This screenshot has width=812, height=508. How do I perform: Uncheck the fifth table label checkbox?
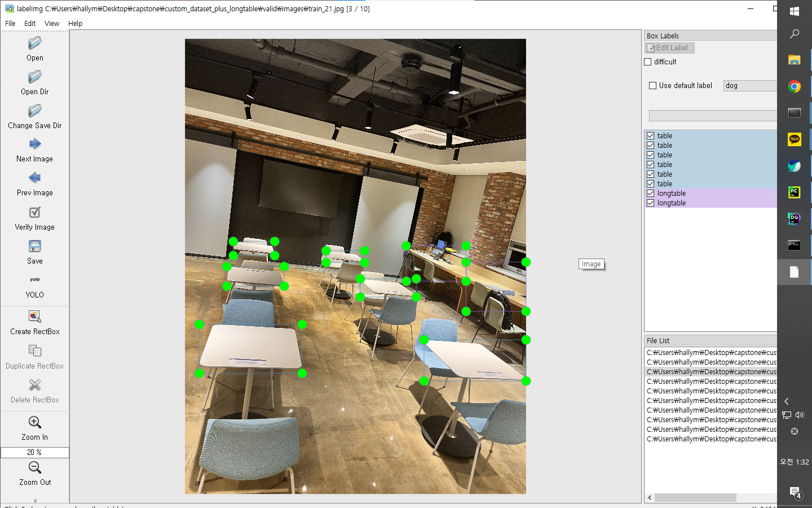pos(650,174)
